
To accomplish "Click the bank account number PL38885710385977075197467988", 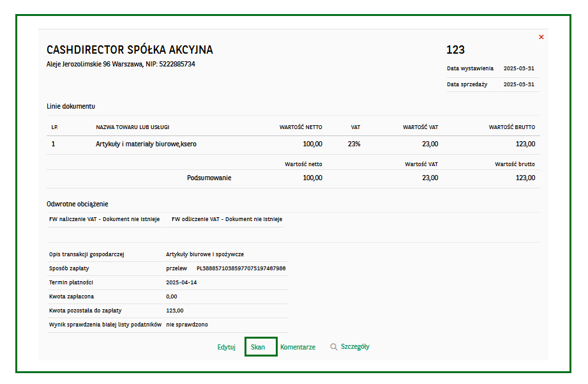I will [x=241, y=268].
